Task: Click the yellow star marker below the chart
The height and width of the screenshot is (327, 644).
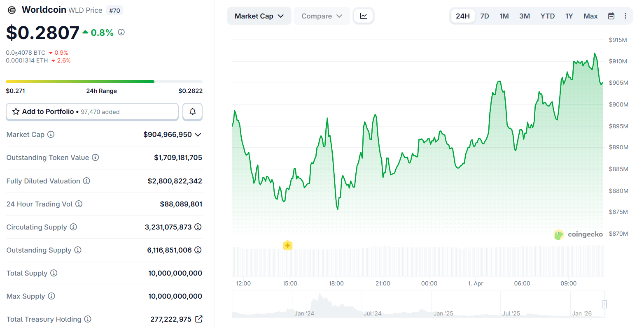Action: (287, 245)
